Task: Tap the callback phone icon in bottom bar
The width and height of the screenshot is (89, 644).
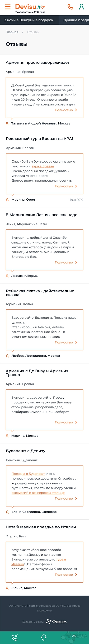Action: (x=15, y=638)
